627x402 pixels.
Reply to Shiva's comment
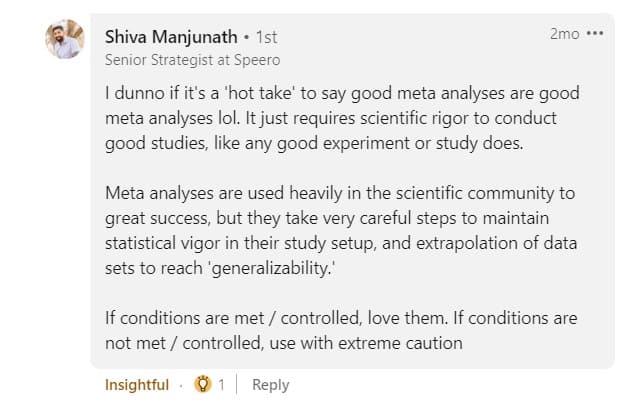coord(270,385)
